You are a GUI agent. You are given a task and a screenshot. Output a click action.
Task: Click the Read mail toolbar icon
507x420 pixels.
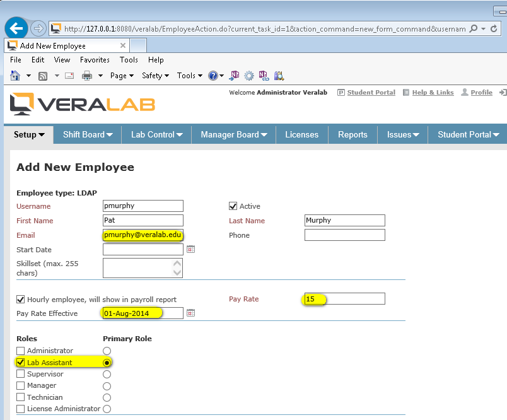pyautogui.click(x=69, y=76)
